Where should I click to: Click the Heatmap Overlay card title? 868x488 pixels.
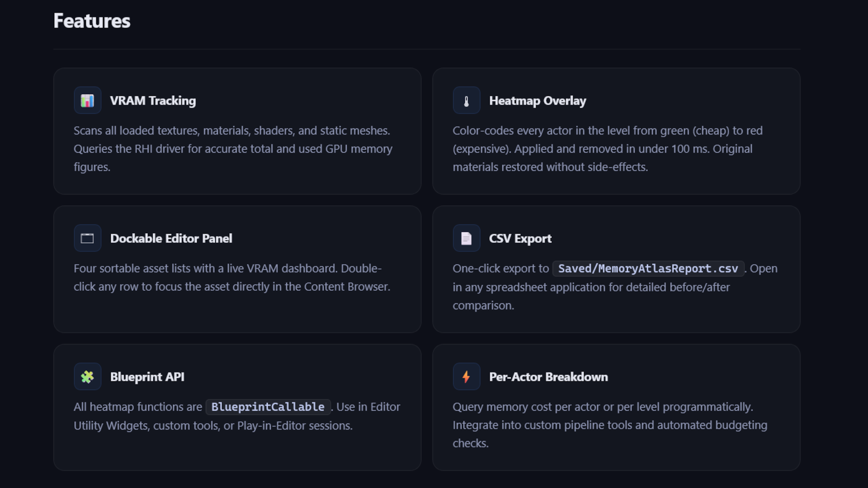coord(538,100)
